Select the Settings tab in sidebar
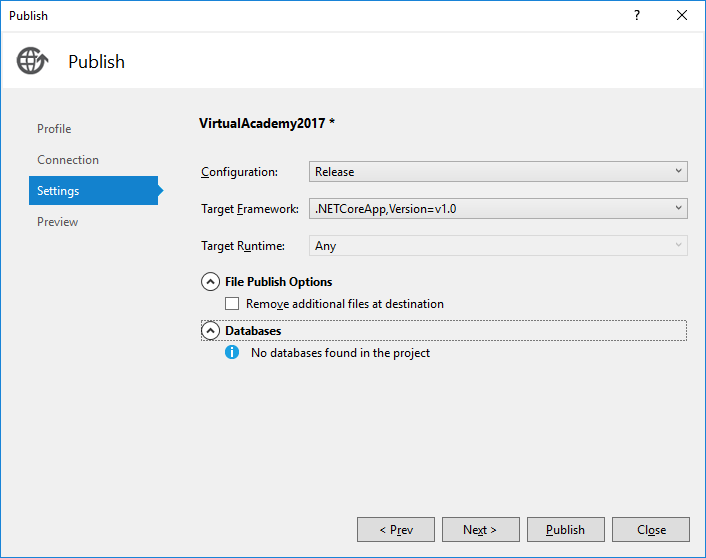706x558 pixels. click(58, 191)
